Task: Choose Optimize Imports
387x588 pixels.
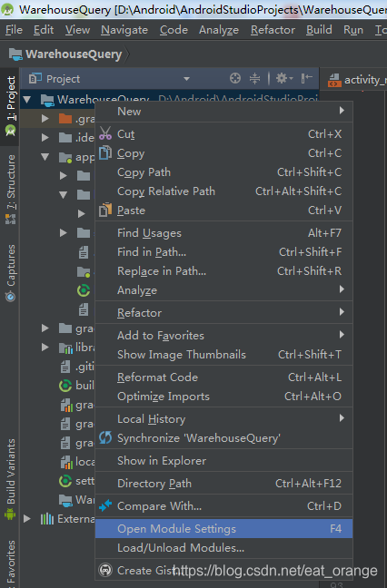Action: (223, 396)
